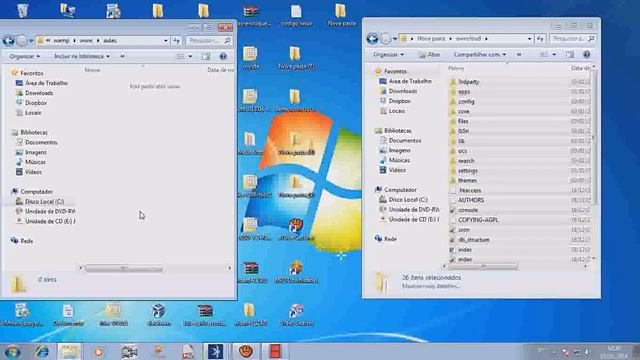Refresh the aulas folder address bar

click(x=176, y=40)
